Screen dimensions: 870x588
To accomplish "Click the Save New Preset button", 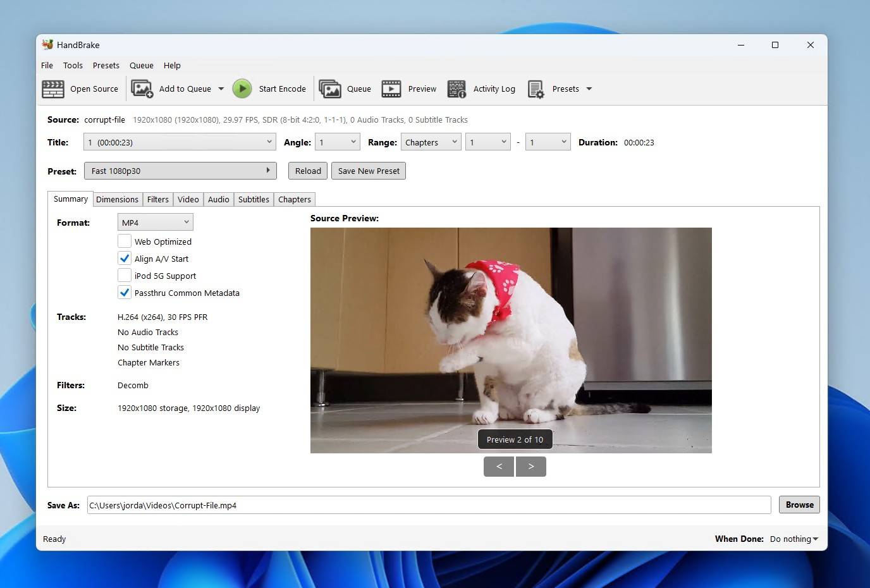I will click(369, 171).
